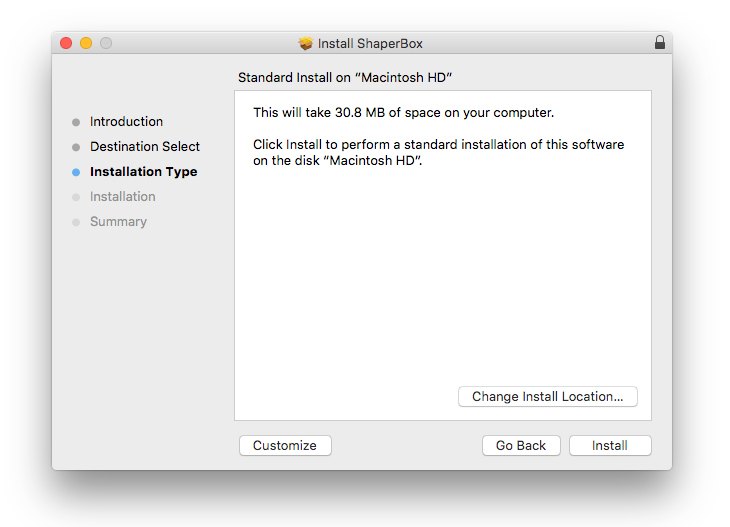This screenshot has width=730, height=527.
Task: Open the Customize install options
Action: pyautogui.click(x=285, y=446)
